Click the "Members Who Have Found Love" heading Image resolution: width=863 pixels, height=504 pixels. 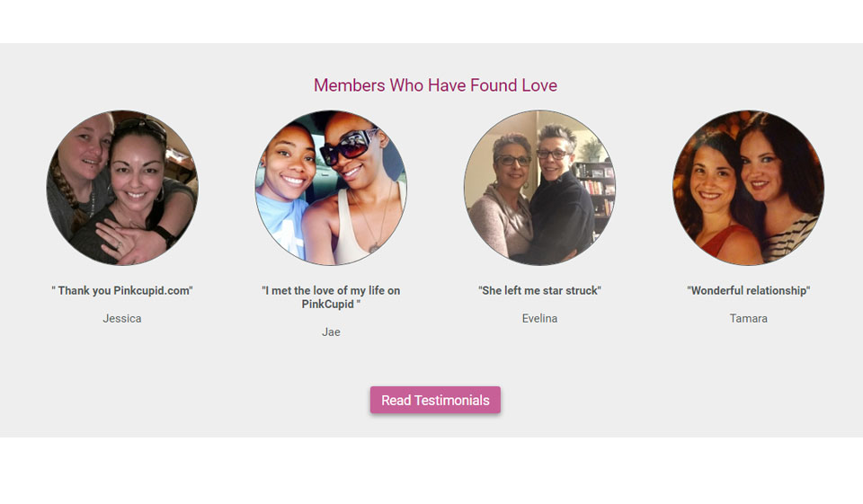point(435,85)
